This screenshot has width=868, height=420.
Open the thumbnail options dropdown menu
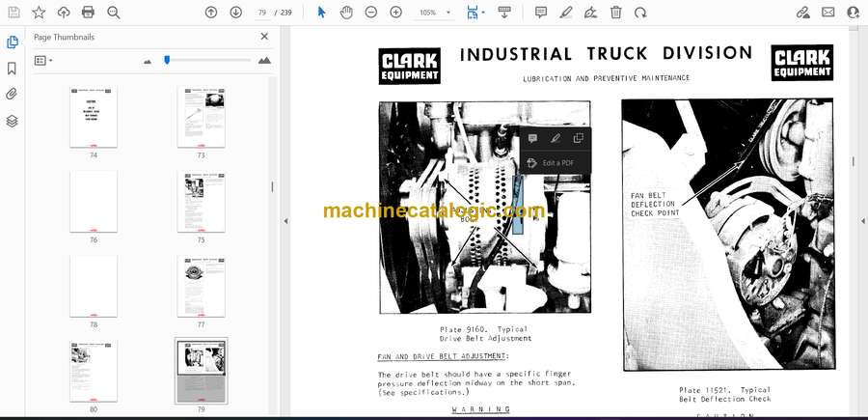43,61
